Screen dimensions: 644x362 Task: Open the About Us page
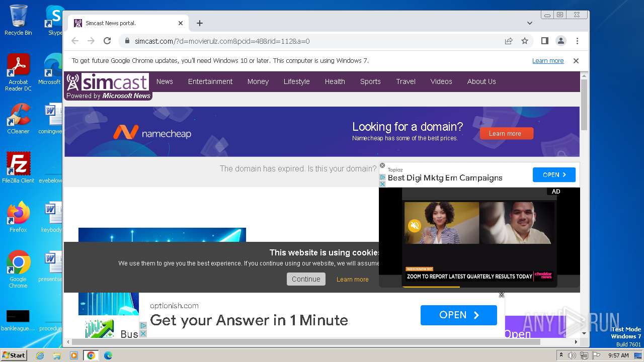(481, 81)
